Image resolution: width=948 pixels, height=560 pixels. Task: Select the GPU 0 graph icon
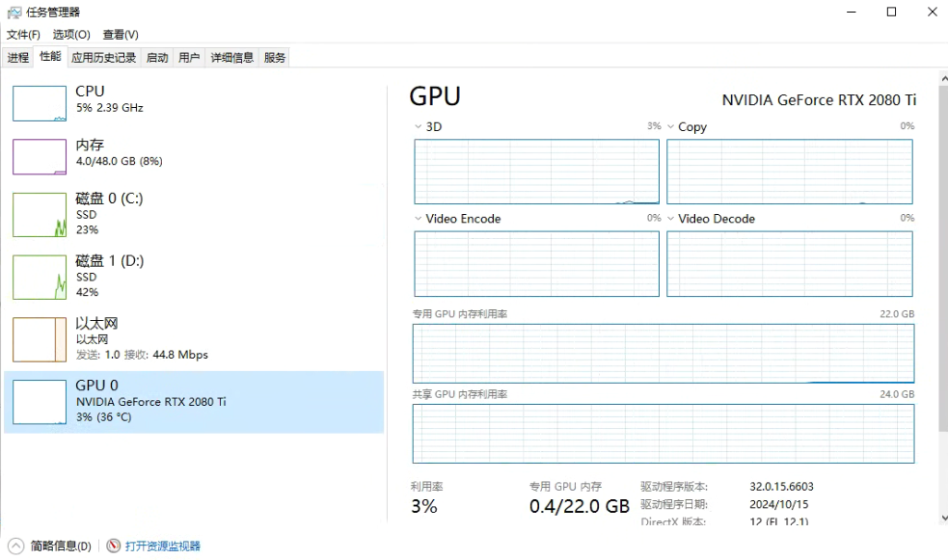pyautogui.click(x=40, y=402)
